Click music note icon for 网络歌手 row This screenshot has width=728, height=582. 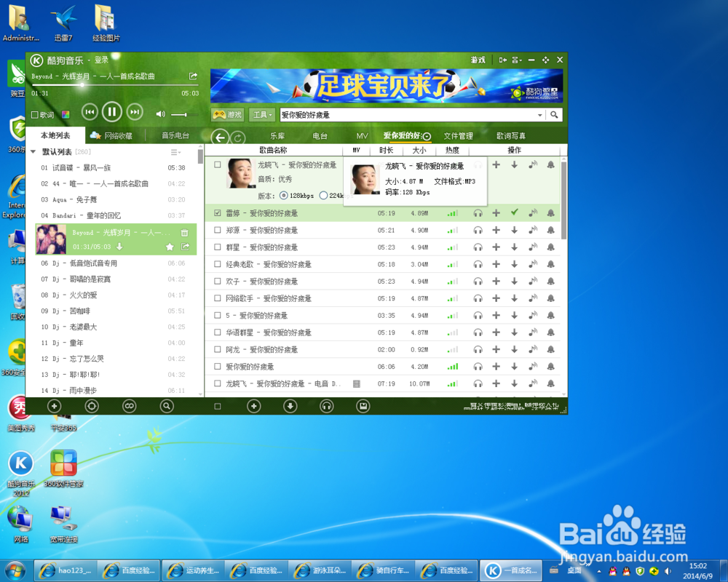533,298
